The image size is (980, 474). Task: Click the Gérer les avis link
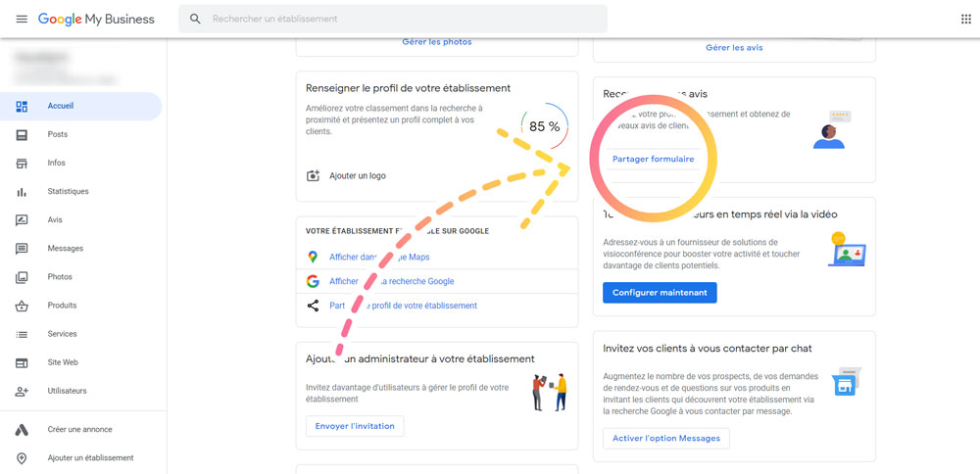(734, 48)
